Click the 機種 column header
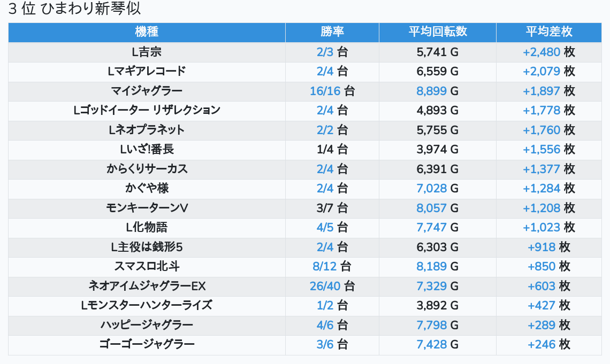Viewport: 610px width, 364px height. point(147,32)
